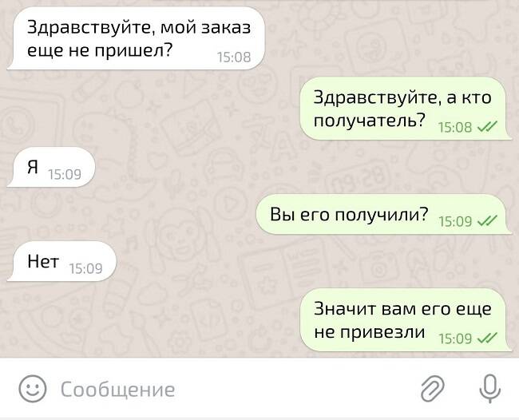Select the reply 'Здравствуйте, а кто получатель?'
The height and width of the screenshot is (420, 519).
[x=406, y=109]
